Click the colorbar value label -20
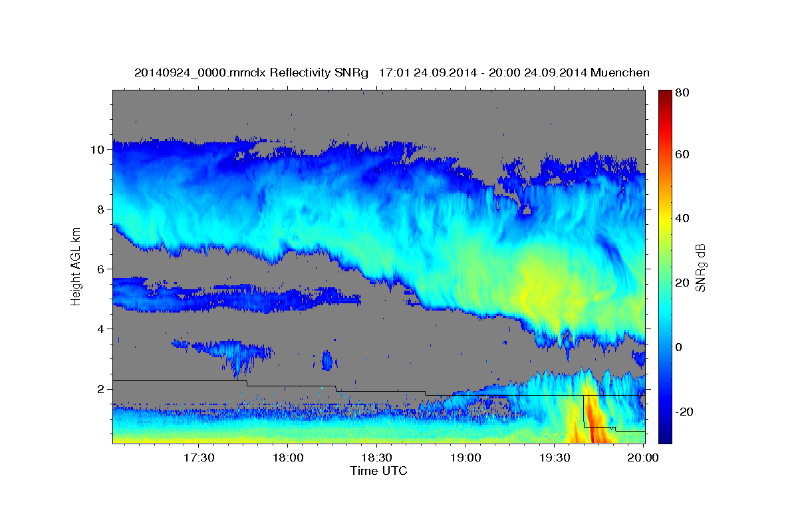798x532 pixels. pyautogui.click(x=684, y=412)
